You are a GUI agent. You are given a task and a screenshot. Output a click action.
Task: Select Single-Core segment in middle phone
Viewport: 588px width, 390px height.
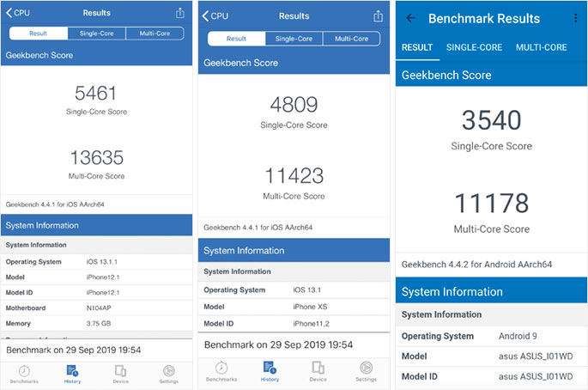(x=294, y=39)
